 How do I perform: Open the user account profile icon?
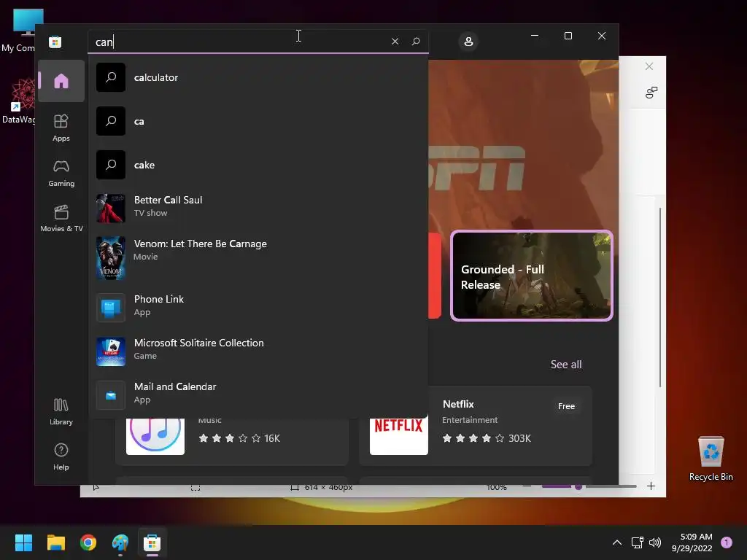468,42
